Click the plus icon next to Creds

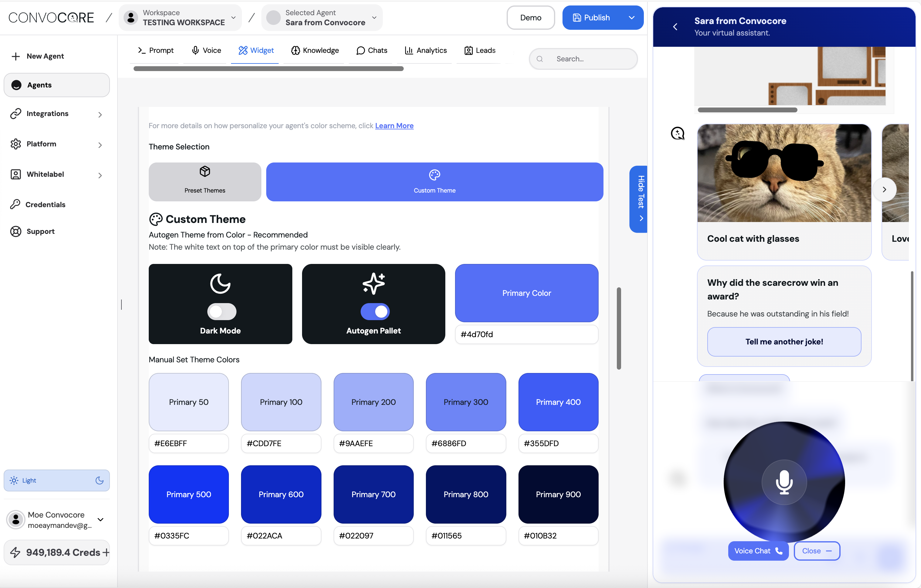click(106, 552)
